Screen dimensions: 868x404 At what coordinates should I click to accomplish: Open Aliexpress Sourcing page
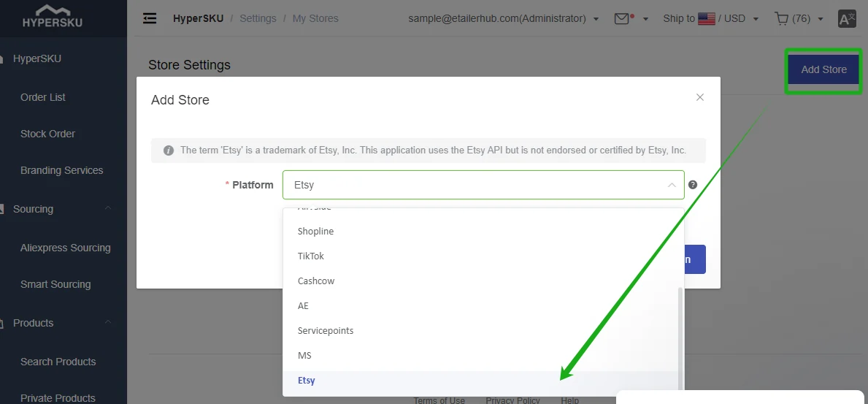(x=65, y=248)
